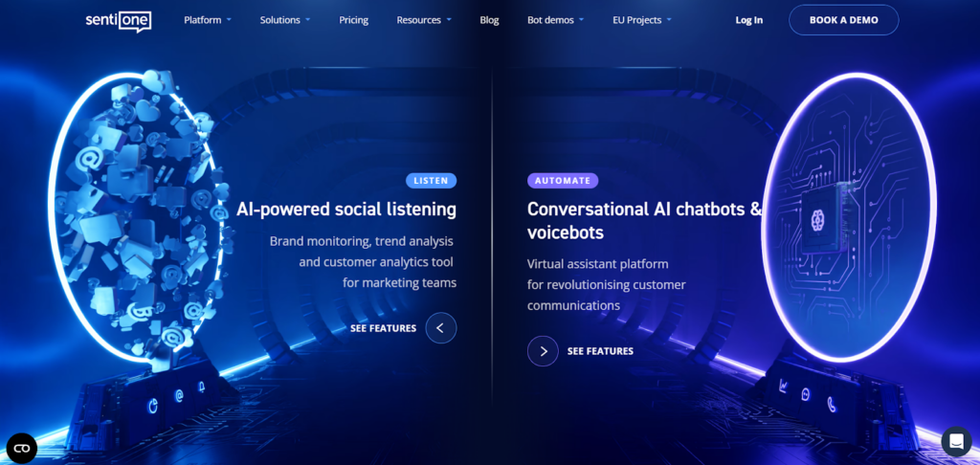Image resolution: width=980 pixels, height=465 pixels.
Task: Open the Blog menu item
Action: tap(489, 20)
